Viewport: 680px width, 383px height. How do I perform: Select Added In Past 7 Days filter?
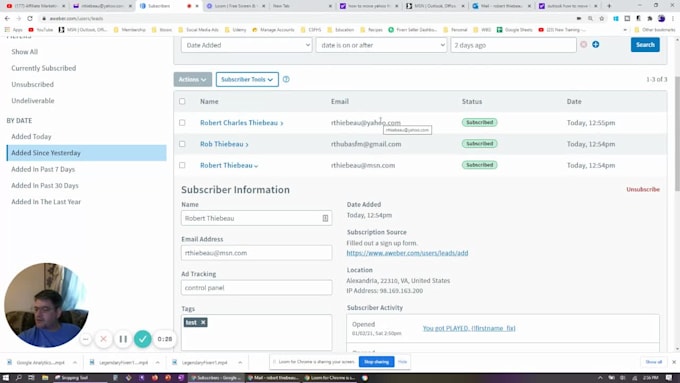pos(43,169)
